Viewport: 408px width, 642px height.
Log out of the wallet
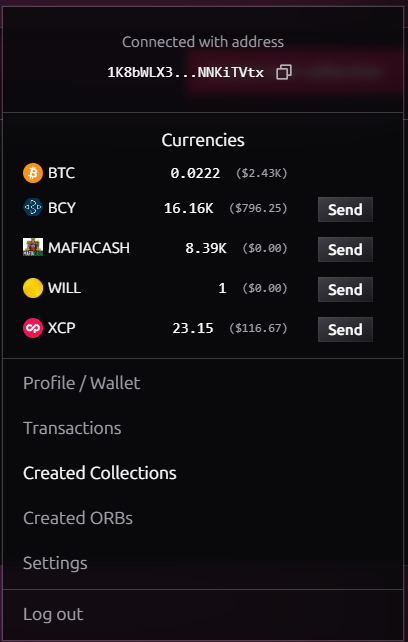coord(53,614)
